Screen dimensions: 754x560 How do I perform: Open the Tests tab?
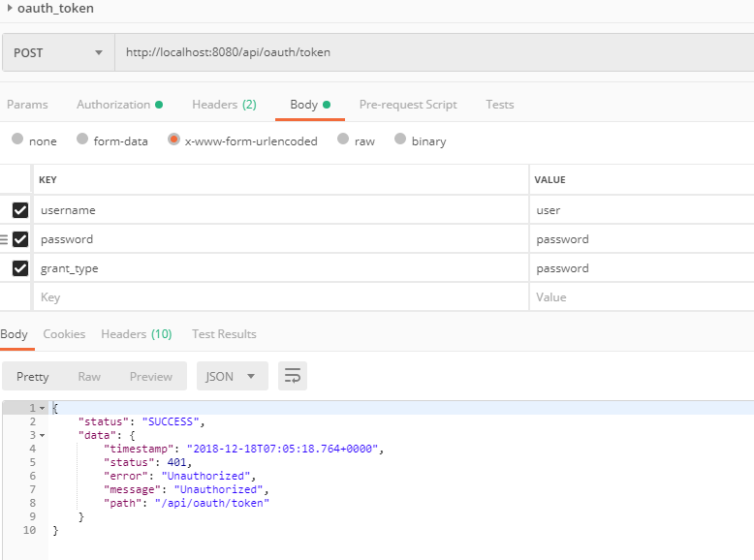(500, 105)
